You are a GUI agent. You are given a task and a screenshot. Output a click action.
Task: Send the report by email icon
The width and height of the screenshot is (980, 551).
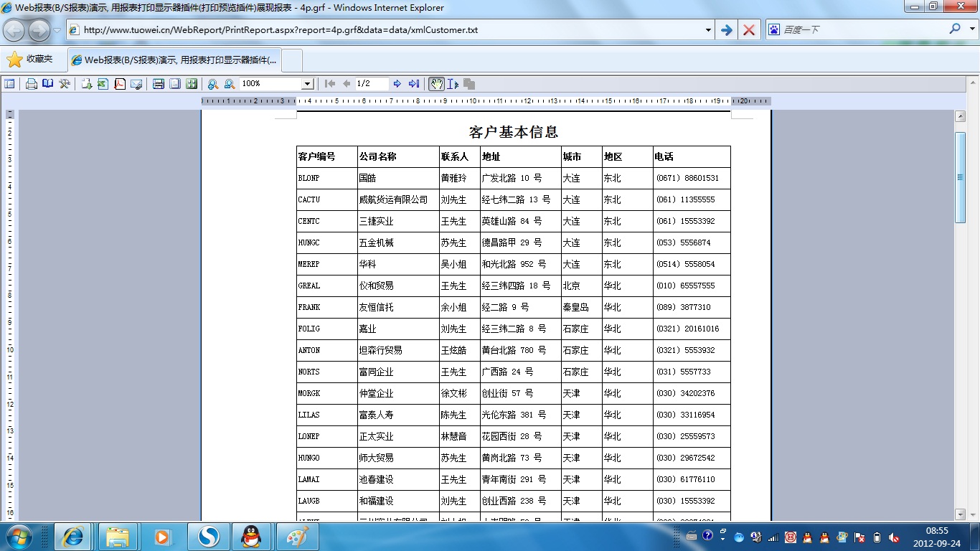coord(136,84)
